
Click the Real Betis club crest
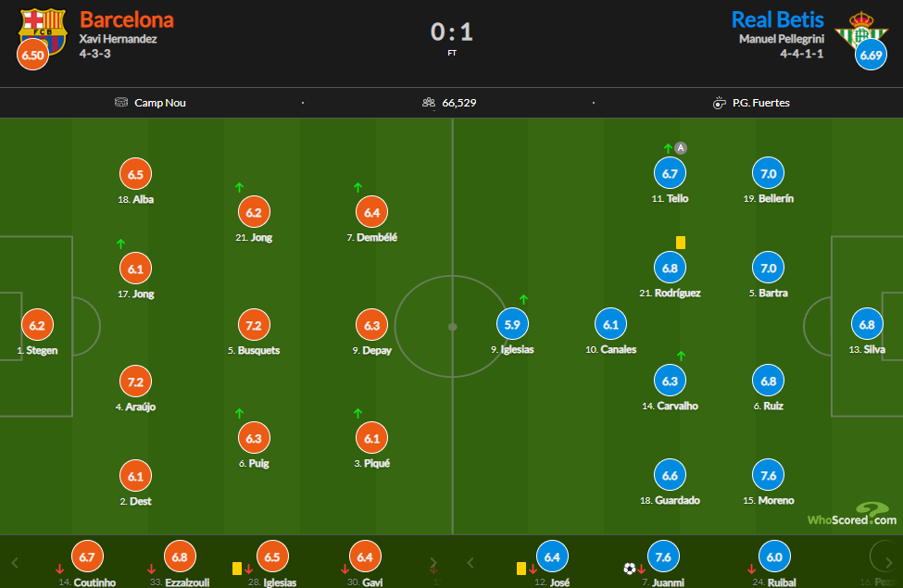[861, 30]
